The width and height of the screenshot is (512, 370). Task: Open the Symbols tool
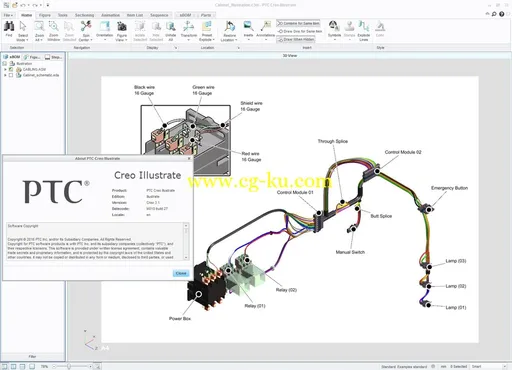click(334, 31)
